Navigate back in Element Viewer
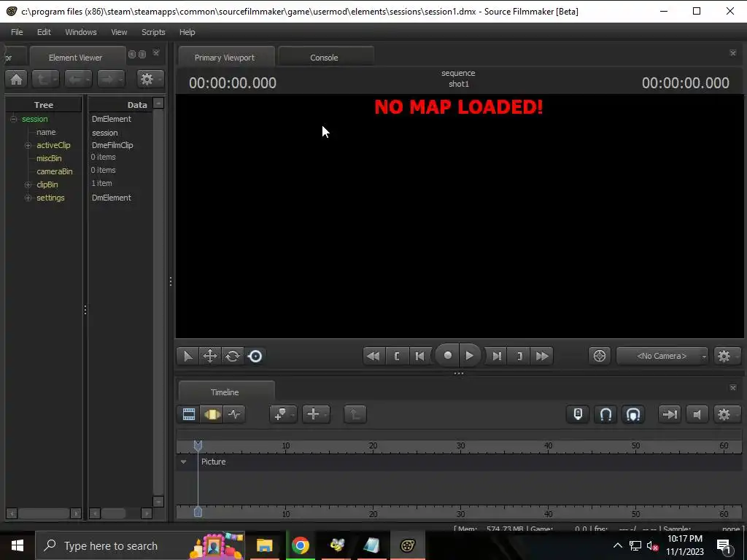The width and height of the screenshot is (747, 560). click(x=77, y=79)
